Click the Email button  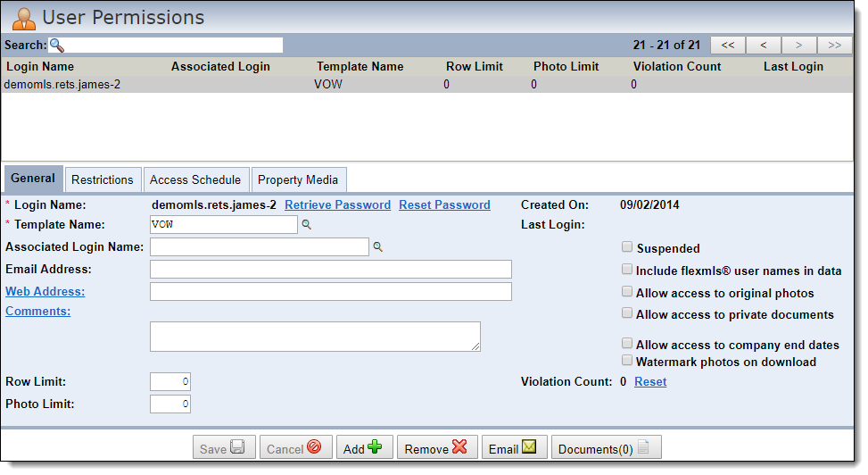[514, 447]
